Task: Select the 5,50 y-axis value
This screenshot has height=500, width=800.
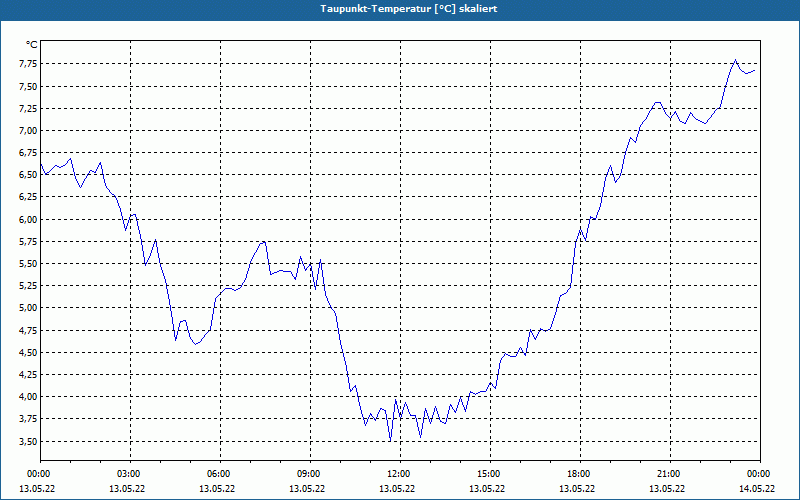Action: click(x=29, y=264)
